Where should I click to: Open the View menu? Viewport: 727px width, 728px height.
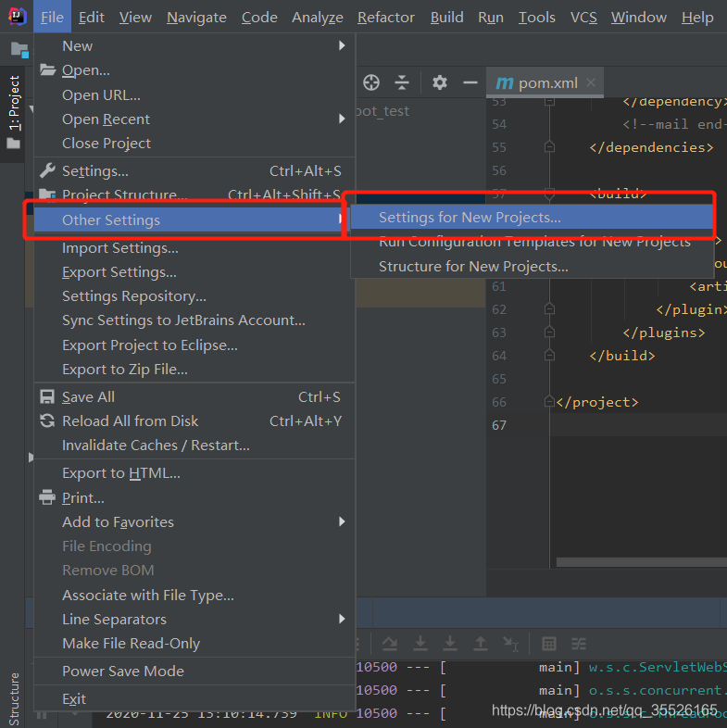click(x=135, y=18)
